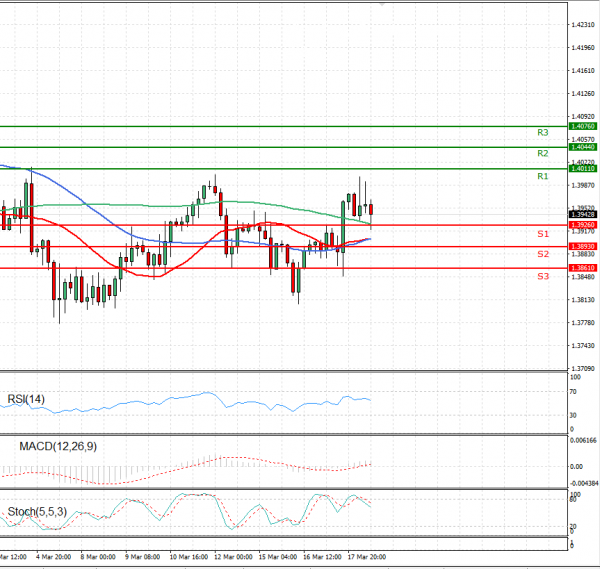
Task: Click the MACD(12,26,9) indicator label
Action: (x=58, y=446)
